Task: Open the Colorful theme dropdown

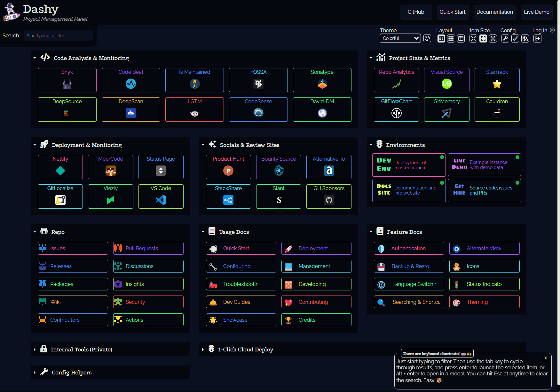Action: coord(400,38)
